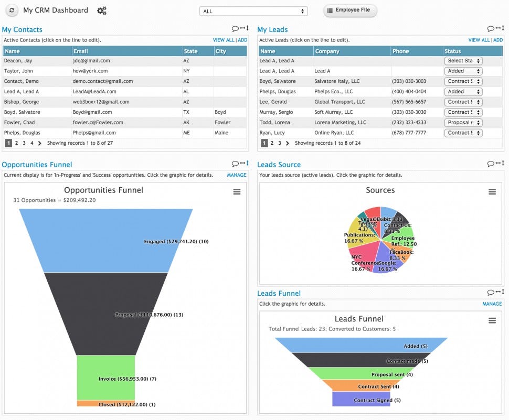Change Todd, Lorena's Proposal status dropdown
Viewport: 509px width, 420px height.
(463, 122)
